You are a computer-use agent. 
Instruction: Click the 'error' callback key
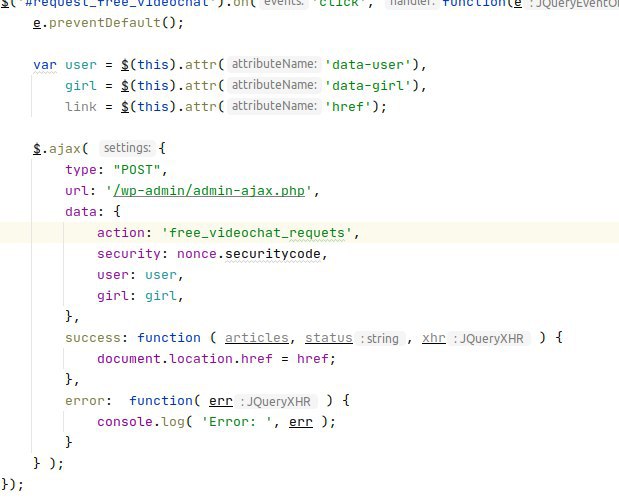[85, 401]
